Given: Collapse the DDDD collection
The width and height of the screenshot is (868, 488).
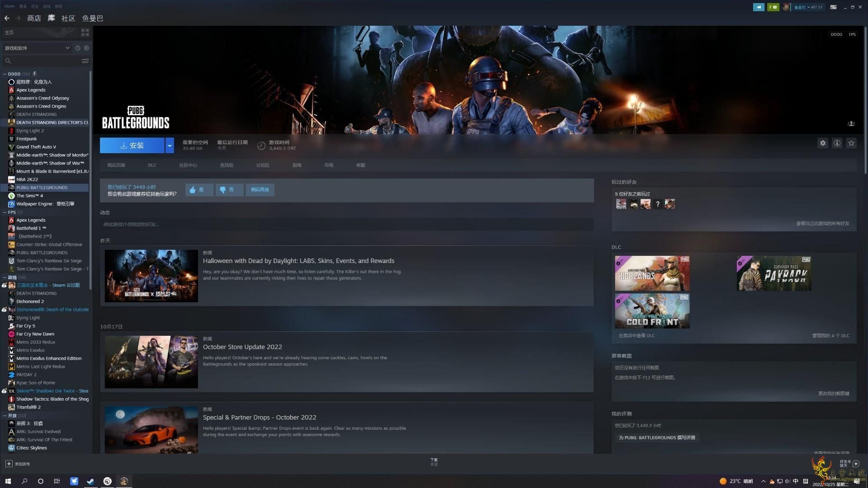Looking at the screenshot, I should pos(5,74).
